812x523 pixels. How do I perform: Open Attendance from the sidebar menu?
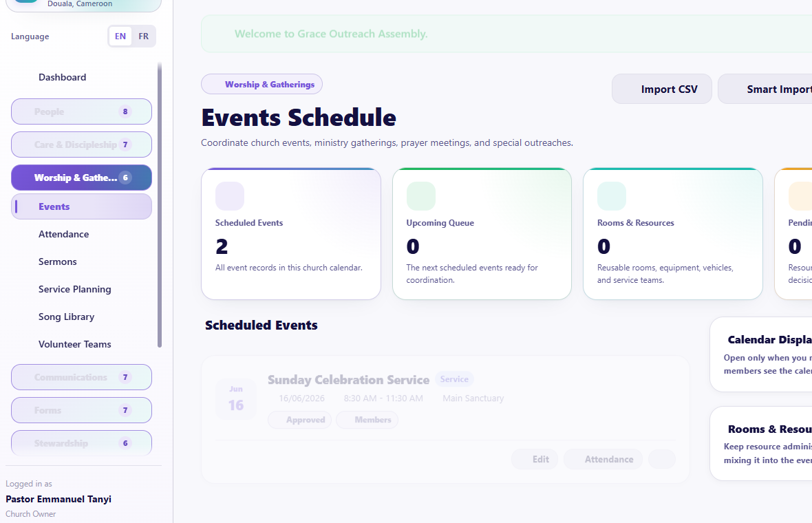[81, 234]
